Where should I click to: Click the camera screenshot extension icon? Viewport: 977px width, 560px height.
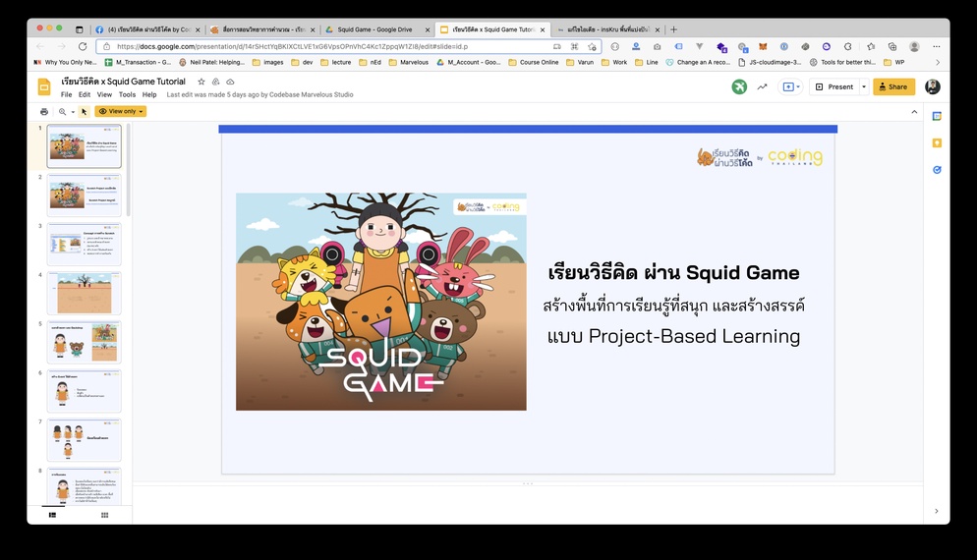pos(657,46)
